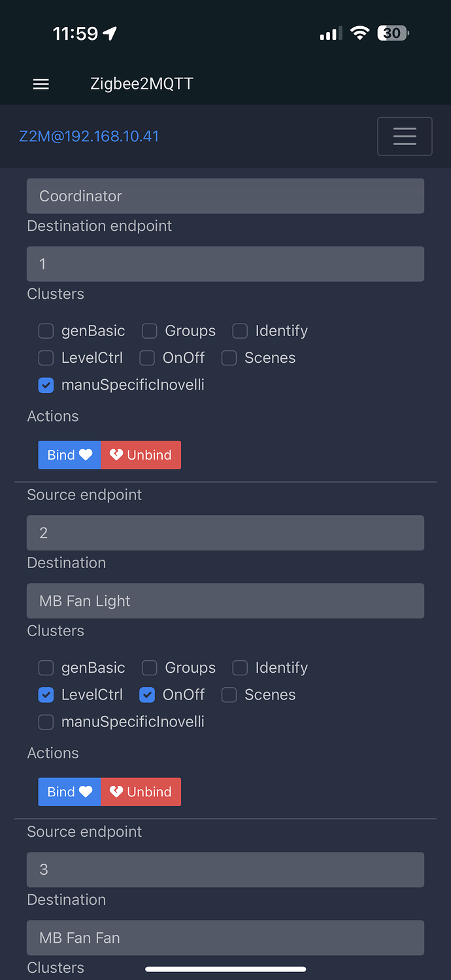Open the Coordinator destination dropdown
Image resolution: width=451 pixels, height=980 pixels.
click(225, 196)
